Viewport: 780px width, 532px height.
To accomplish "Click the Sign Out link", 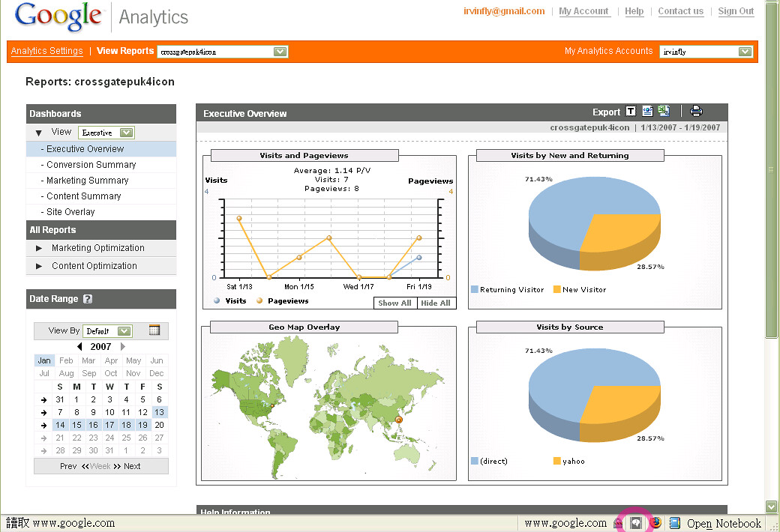I will pyautogui.click(x=736, y=11).
